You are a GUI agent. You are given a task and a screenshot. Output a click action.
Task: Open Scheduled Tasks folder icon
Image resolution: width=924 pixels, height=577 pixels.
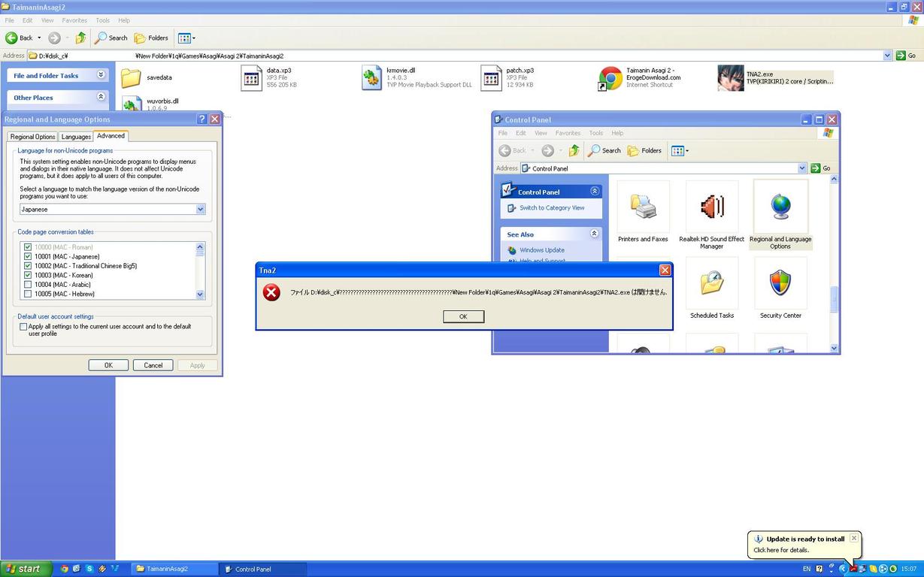(711, 284)
